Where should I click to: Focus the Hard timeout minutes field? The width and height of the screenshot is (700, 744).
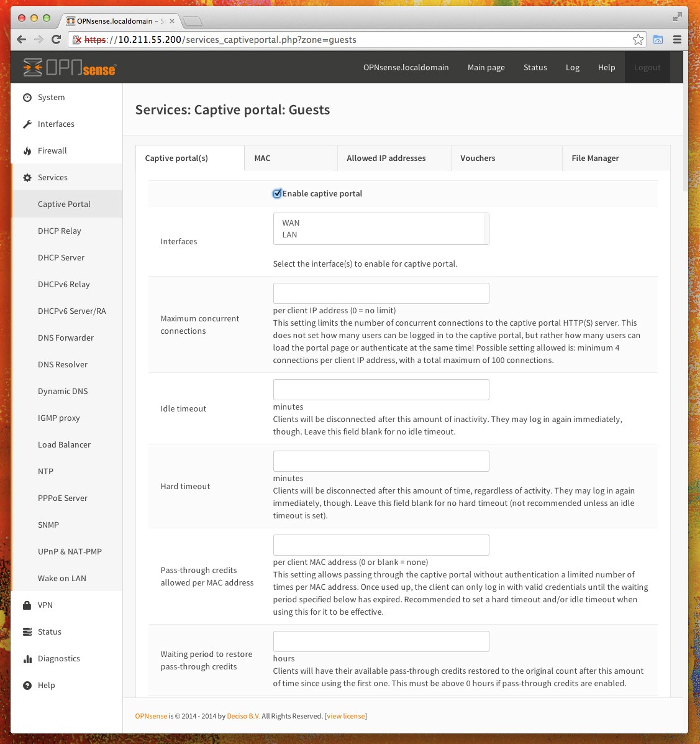[381, 461]
